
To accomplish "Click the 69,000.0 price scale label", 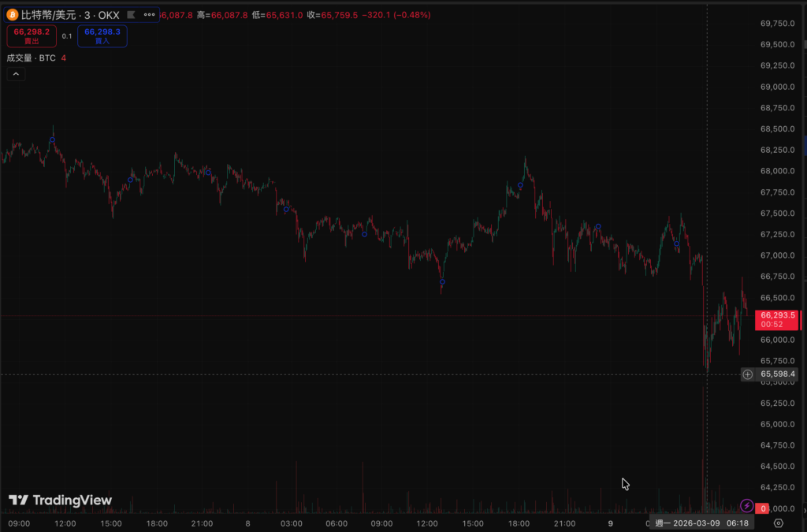I will (777, 87).
